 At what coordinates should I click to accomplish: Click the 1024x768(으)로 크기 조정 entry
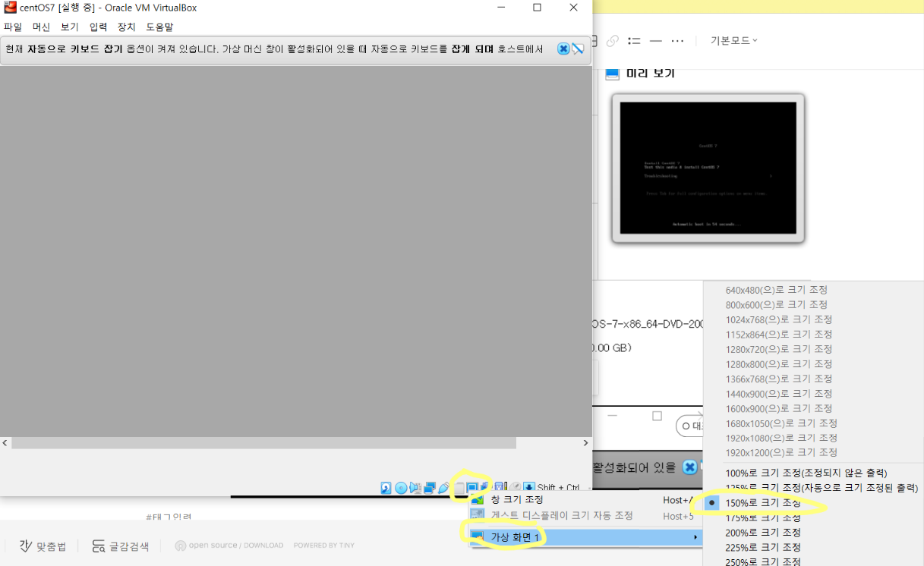coord(779,319)
